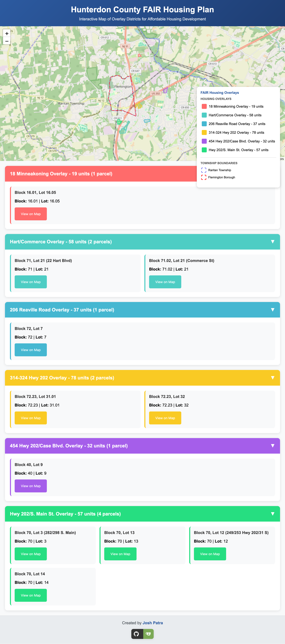Screen dimensions: 285x644
Task: Collapse the 454 Hwy 202/Case Blvd. arrow
Action: 272,446
